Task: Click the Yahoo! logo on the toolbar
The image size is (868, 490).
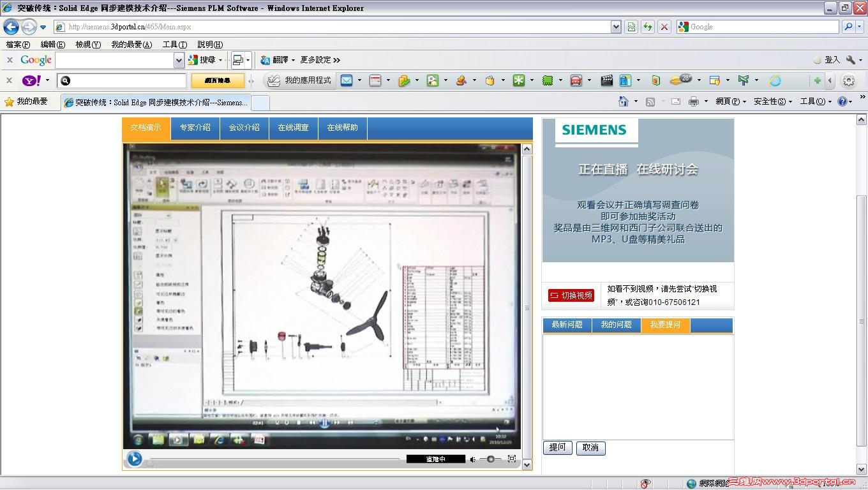Action: click(x=32, y=80)
